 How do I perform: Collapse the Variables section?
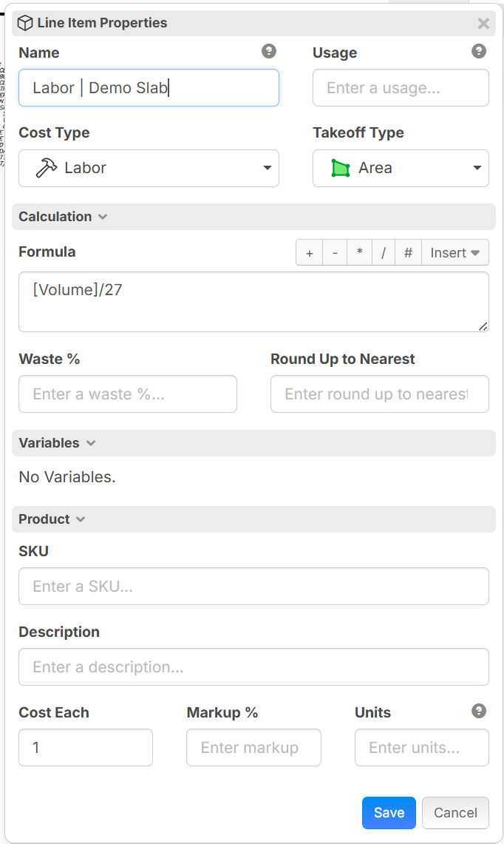pos(57,443)
